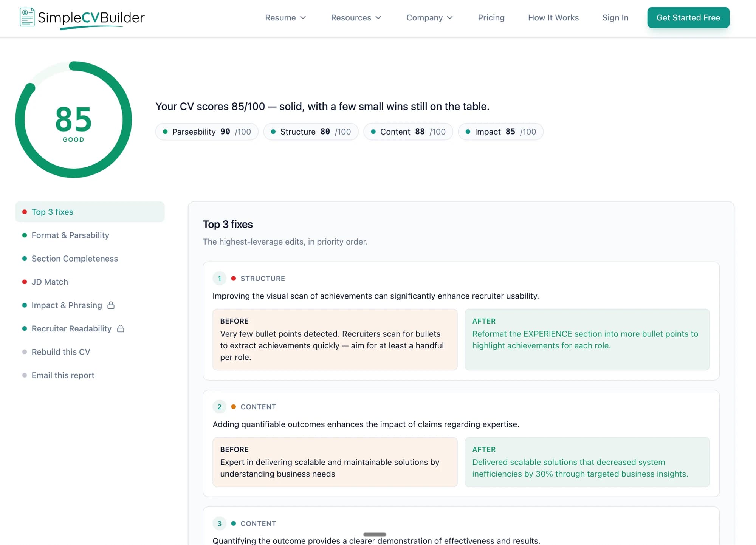The height and width of the screenshot is (545, 756).
Task: Click the number 1 badge on the Structure fix
Action: coord(219,279)
